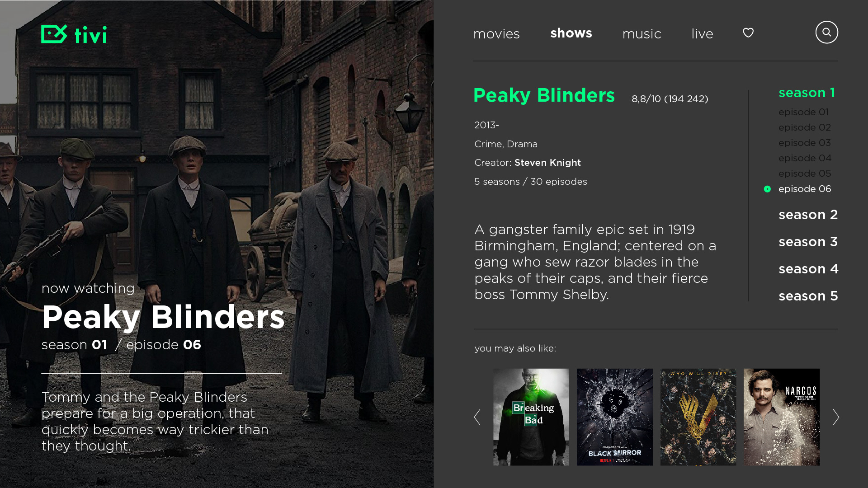Expand season 5 episode list

[808, 296]
